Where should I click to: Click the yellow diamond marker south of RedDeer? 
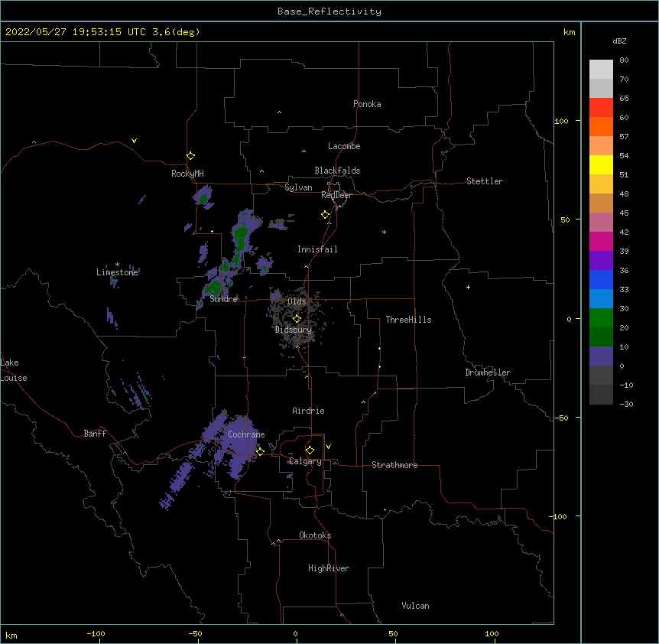[326, 215]
